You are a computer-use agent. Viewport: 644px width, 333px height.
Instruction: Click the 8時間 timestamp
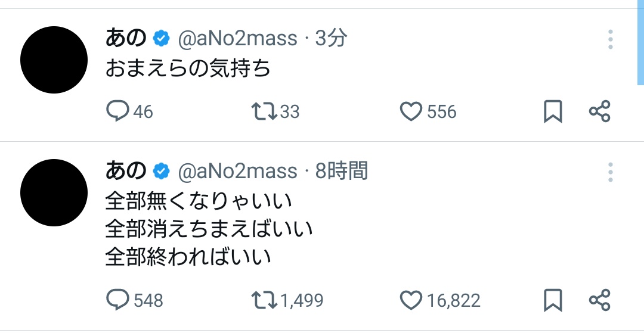(341, 172)
